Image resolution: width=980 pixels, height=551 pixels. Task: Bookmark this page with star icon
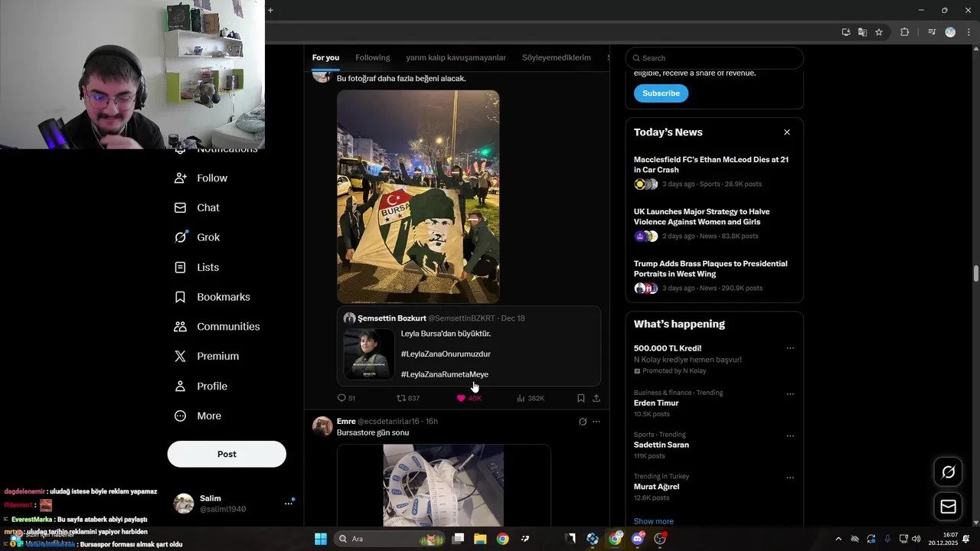pyautogui.click(x=879, y=32)
